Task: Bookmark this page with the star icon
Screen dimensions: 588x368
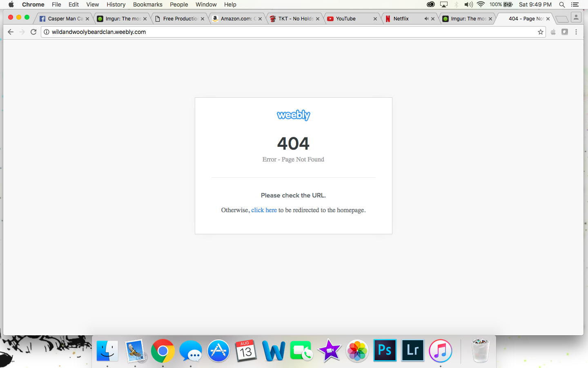Action: 541,32
